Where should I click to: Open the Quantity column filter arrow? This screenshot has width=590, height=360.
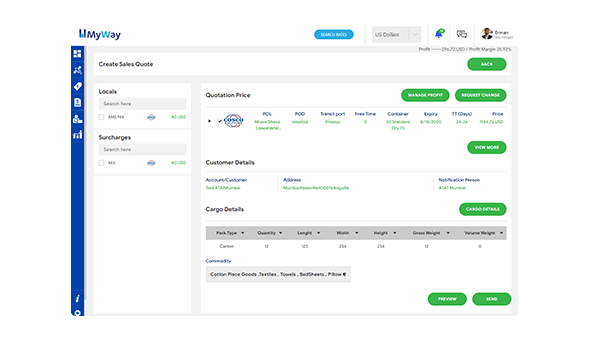(x=281, y=233)
